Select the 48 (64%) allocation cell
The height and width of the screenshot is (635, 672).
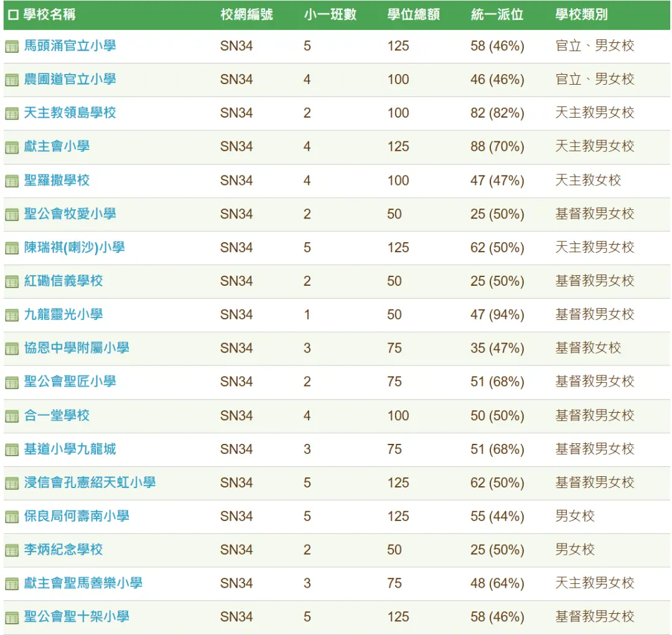pyautogui.click(x=497, y=583)
